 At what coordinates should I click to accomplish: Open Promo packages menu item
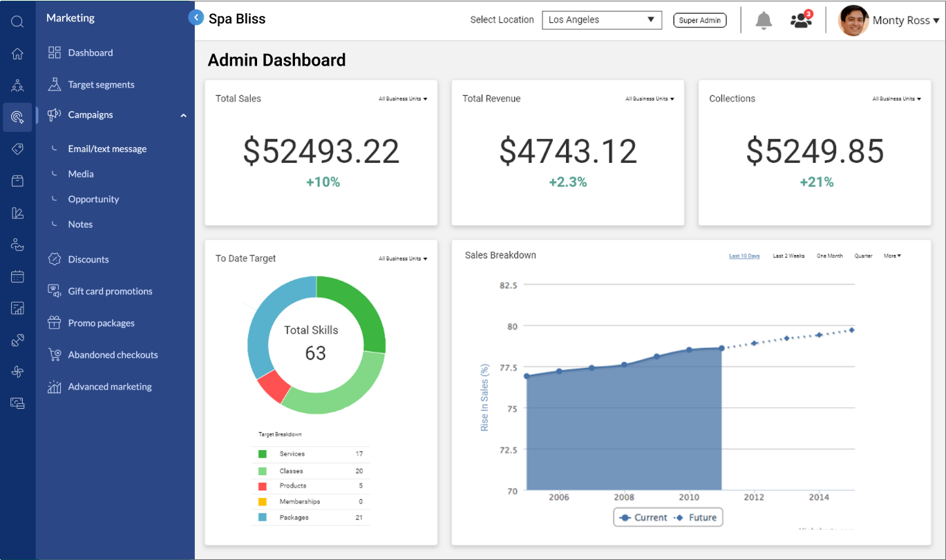point(101,323)
